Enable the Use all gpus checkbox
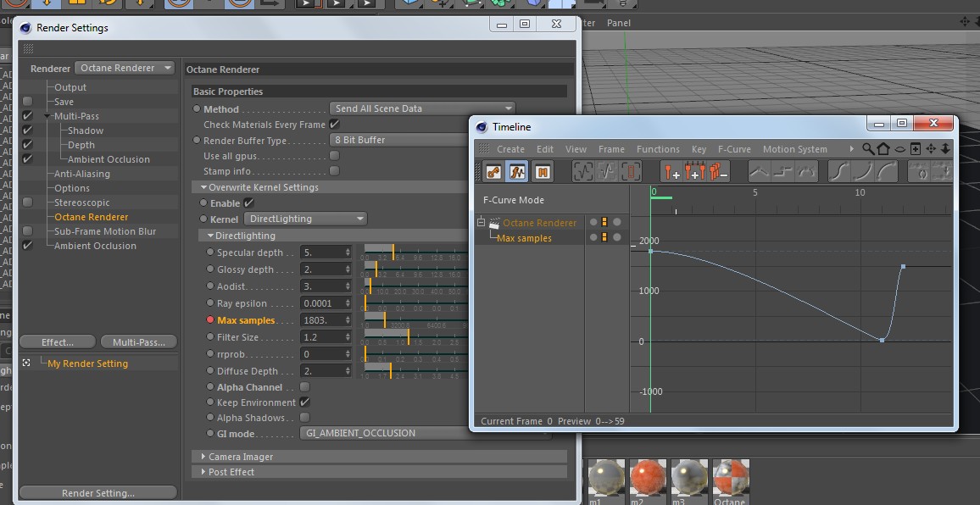The image size is (980, 505). coord(334,155)
